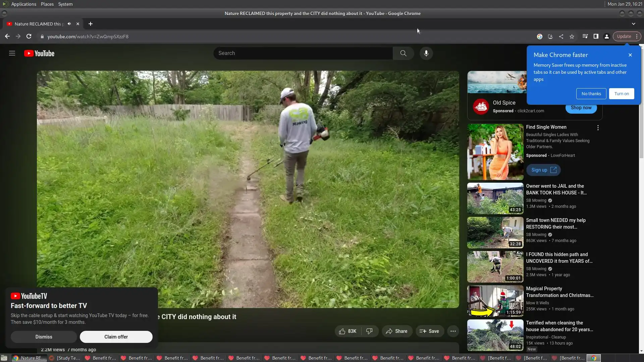
Task: Click the Claim offer button
Action: (x=116, y=337)
